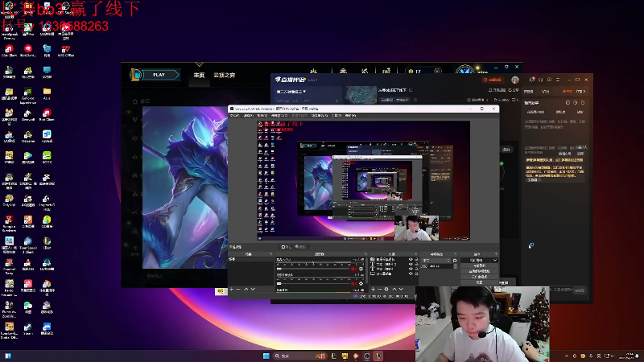Pop out the OBS audio mixer dock
644x362 pixels.
point(366,254)
